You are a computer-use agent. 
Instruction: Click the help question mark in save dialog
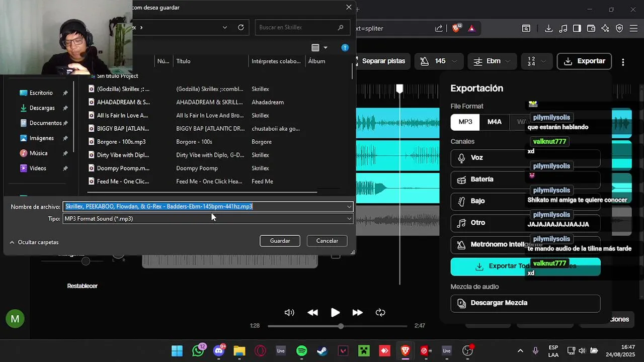point(345,47)
